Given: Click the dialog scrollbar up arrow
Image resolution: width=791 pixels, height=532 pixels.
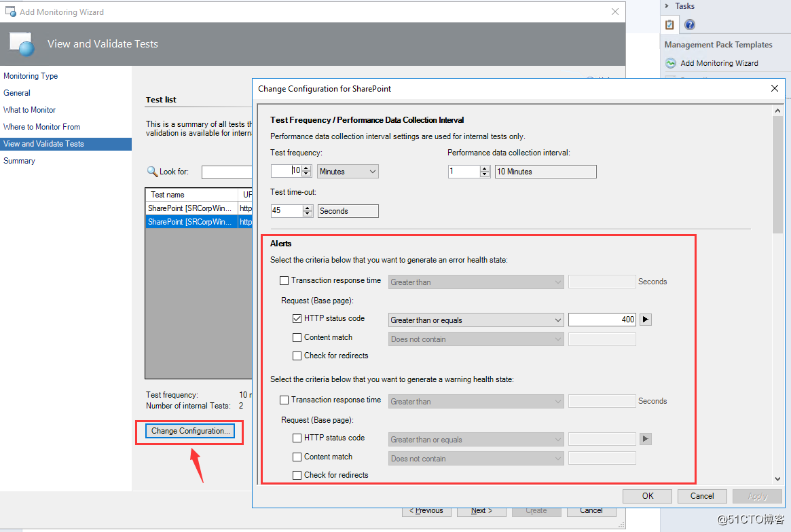Looking at the screenshot, I should point(777,111).
